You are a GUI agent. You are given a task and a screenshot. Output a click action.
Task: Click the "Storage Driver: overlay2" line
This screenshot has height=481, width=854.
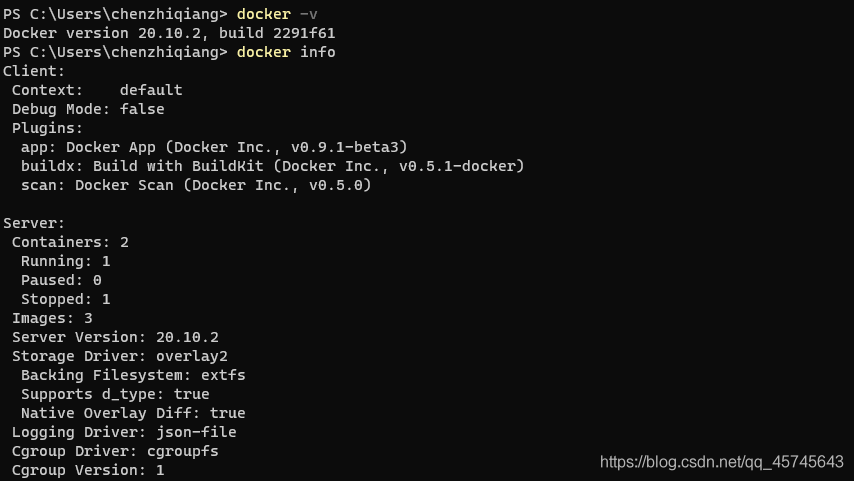point(120,356)
